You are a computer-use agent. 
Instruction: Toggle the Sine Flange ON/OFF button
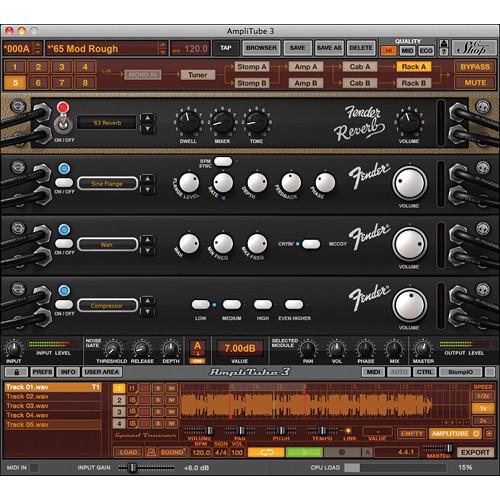point(64,182)
